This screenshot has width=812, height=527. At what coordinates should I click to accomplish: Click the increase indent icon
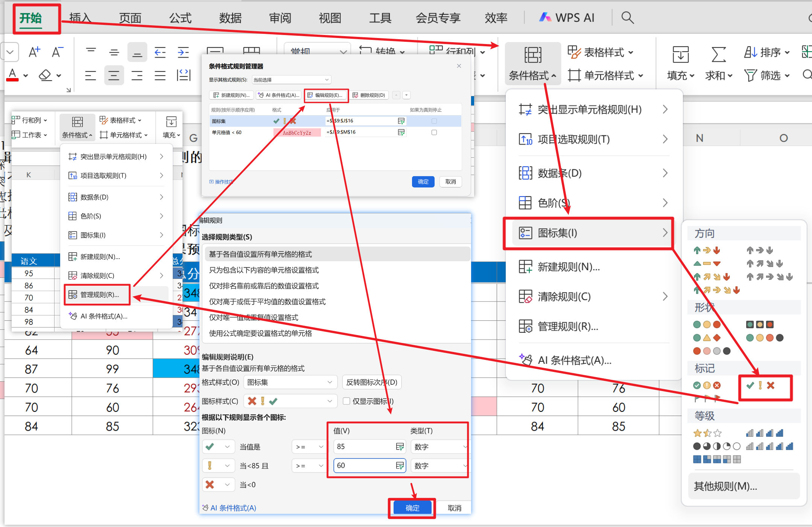pos(183,52)
